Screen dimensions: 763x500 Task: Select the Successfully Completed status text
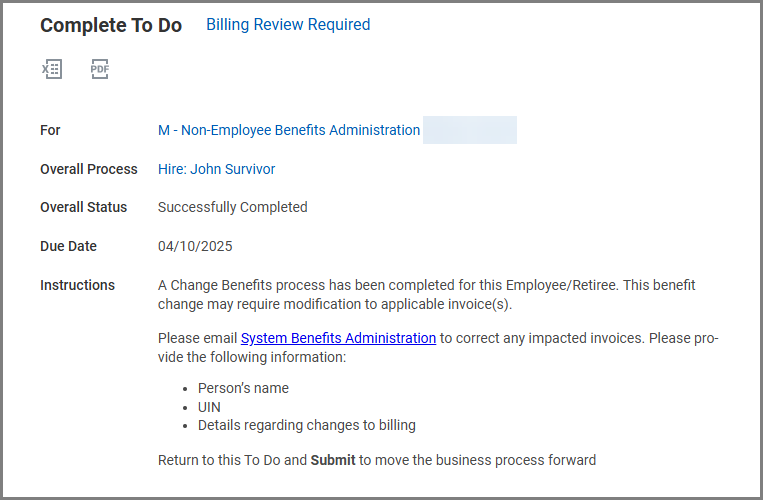(x=233, y=207)
